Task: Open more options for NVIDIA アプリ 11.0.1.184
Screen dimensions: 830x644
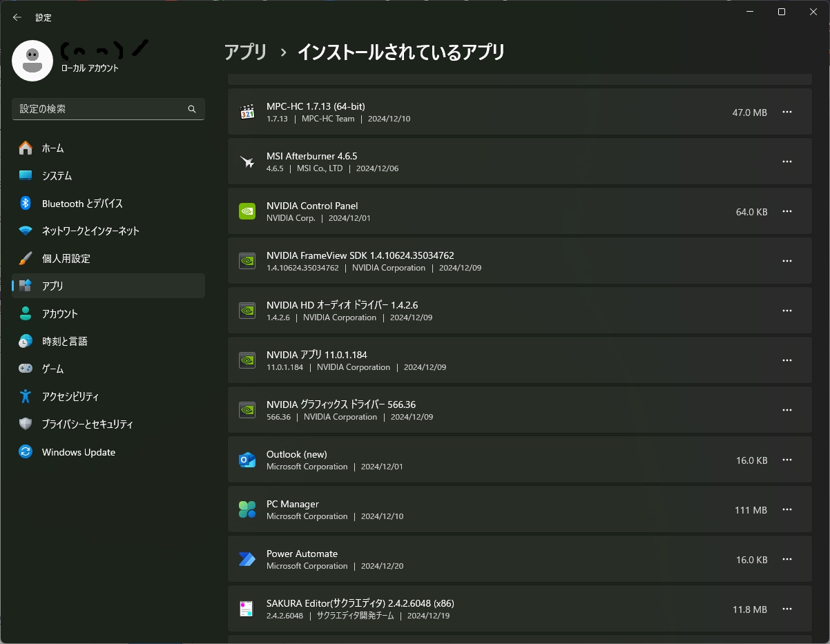Action: [x=787, y=360]
